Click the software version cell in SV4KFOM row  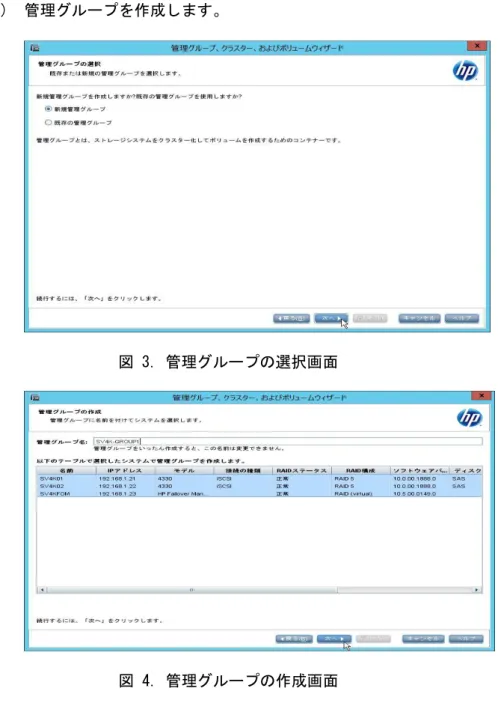pos(414,494)
